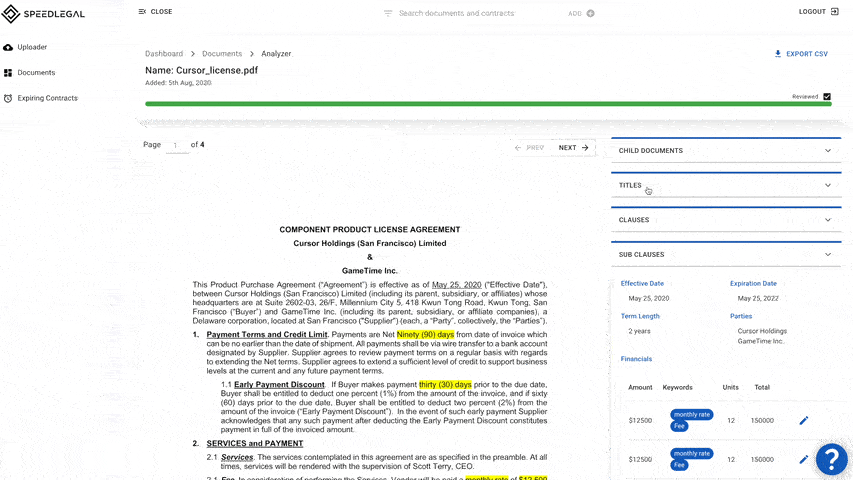Click the page number input field
Screen dimensions: 853x480
pos(176,145)
